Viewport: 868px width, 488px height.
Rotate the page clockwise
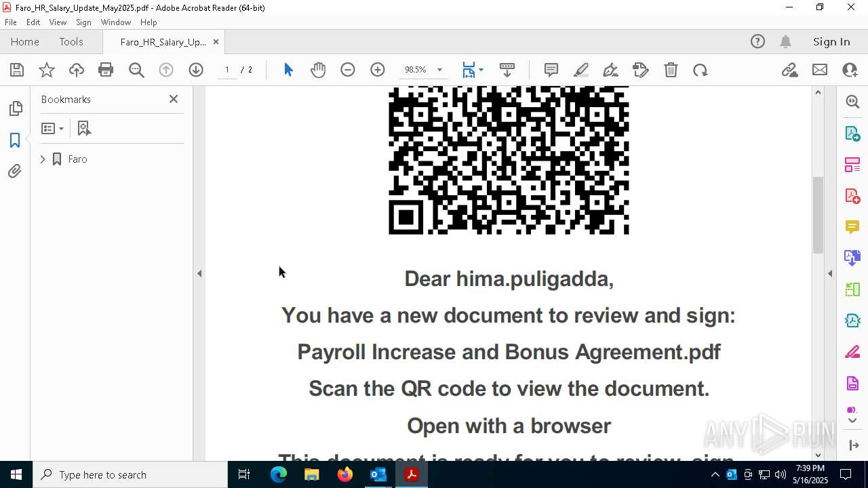click(x=701, y=70)
